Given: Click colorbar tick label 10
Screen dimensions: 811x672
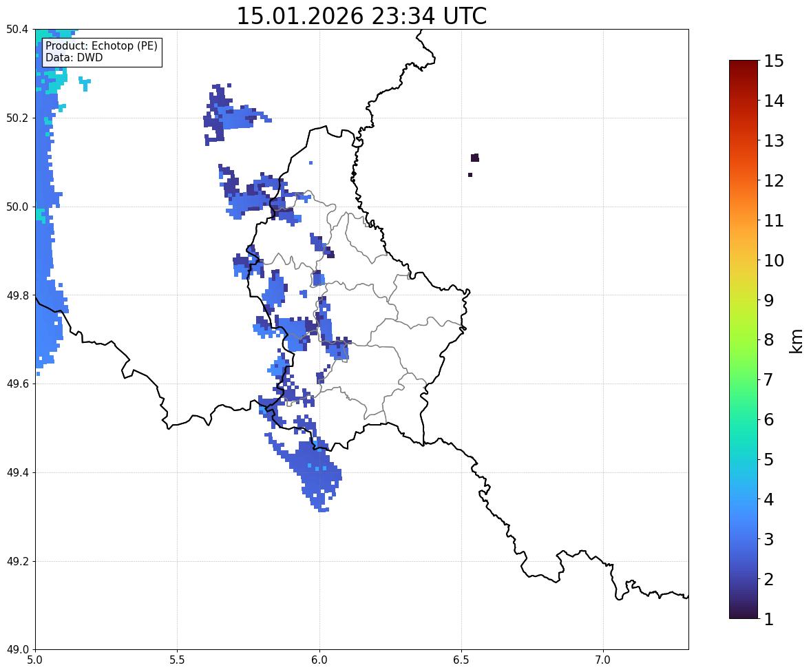Looking at the screenshot, I should tap(774, 260).
